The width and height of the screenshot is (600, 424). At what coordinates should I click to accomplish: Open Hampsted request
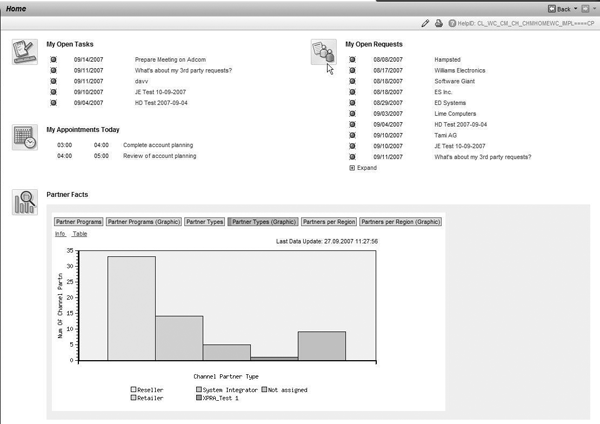pos(447,60)
